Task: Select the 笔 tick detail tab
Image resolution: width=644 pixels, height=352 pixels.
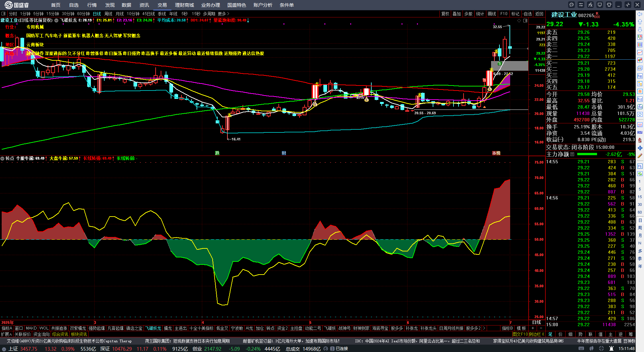Action: 550,334
